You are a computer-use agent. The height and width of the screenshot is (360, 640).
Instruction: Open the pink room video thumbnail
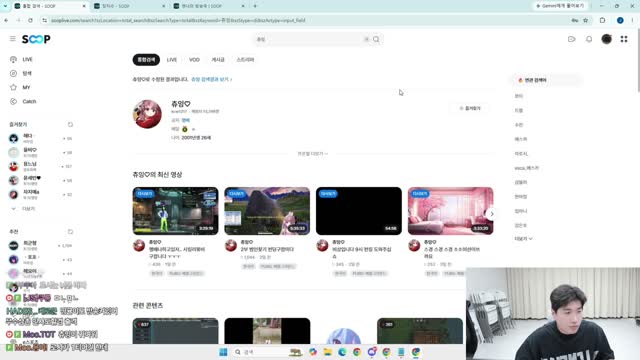(x=451, y=211)
